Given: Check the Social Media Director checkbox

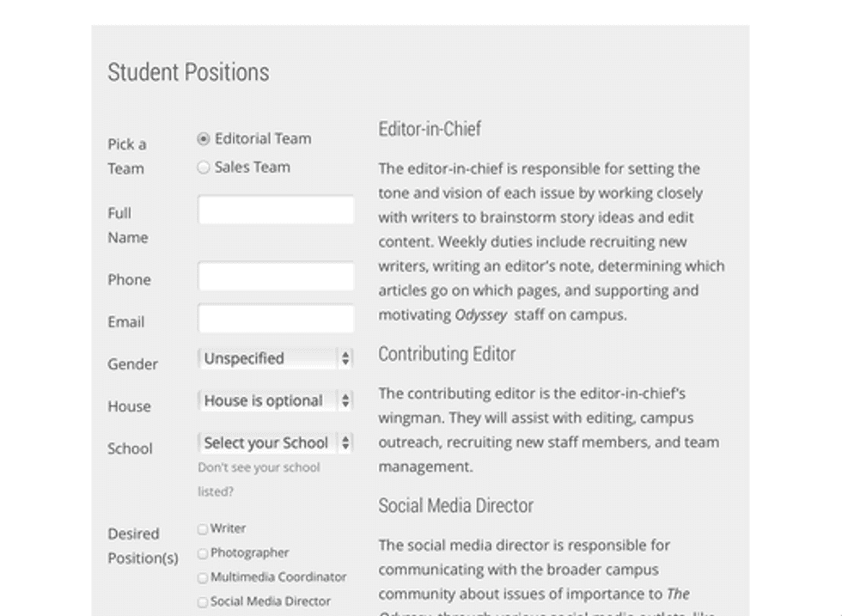Looking at the screenshot, I should click(x=203, y=602).
